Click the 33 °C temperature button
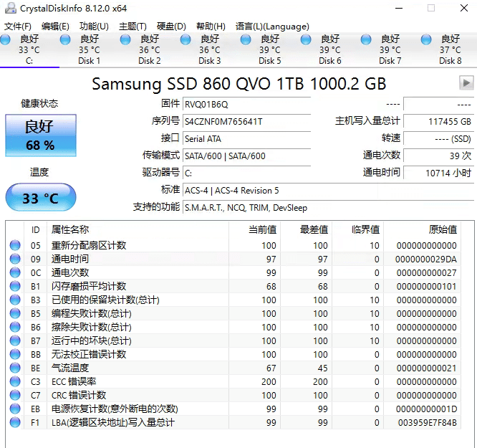Screen dimensions: 477x448 [40, 198]
